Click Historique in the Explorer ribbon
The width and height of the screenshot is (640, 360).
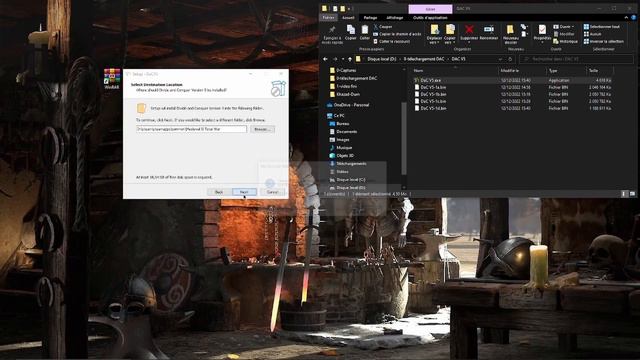566,42
